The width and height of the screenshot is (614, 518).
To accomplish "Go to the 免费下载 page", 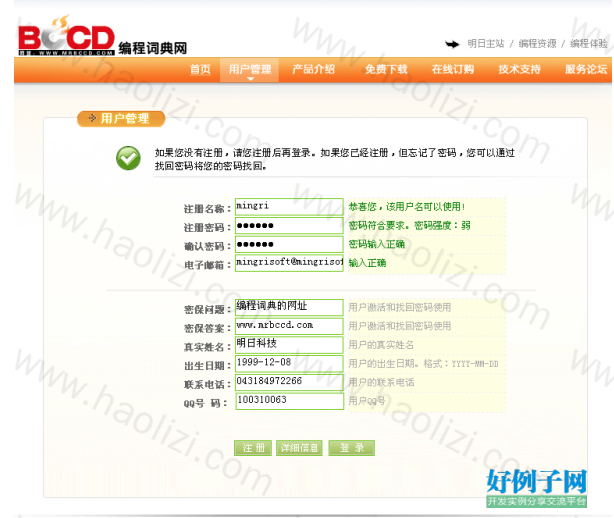I will pos(386,69).
